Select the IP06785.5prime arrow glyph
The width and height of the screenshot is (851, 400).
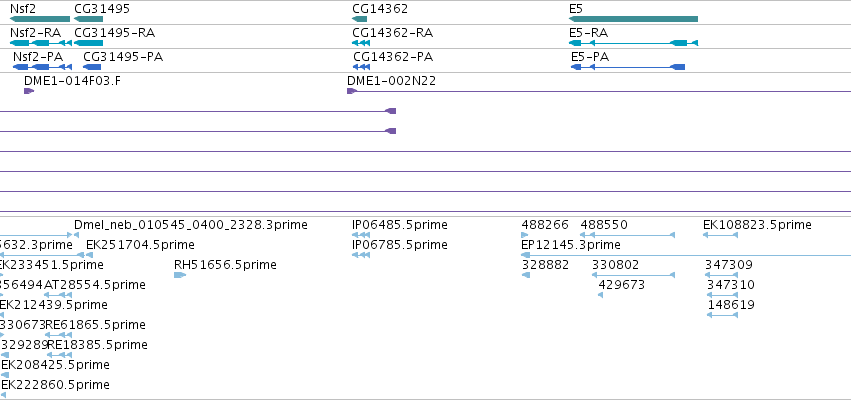tap(361, 255)
